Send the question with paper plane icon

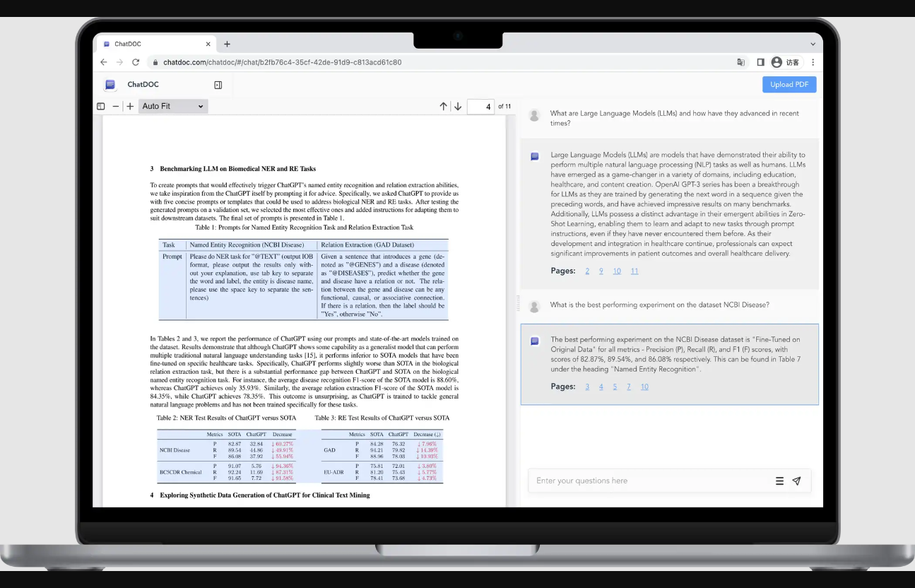click(x=796, y=481)
